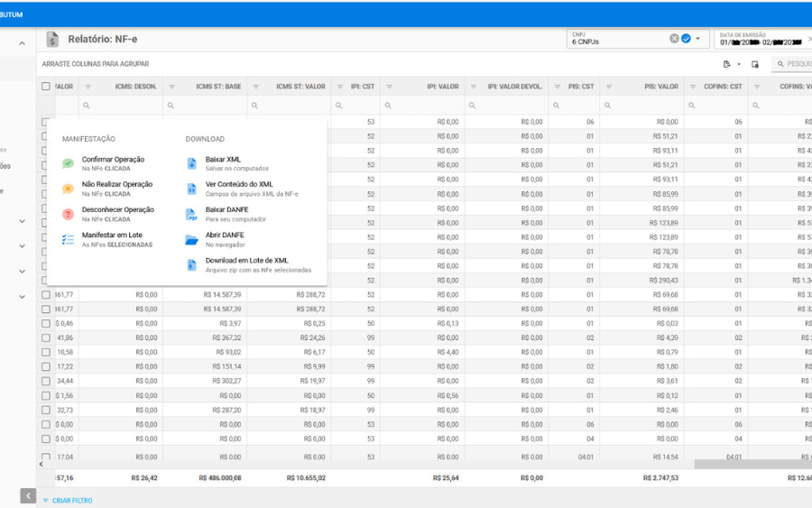Open the export options dropdown arrow
This screenshot has width=812, height=508.
point(739,64)
